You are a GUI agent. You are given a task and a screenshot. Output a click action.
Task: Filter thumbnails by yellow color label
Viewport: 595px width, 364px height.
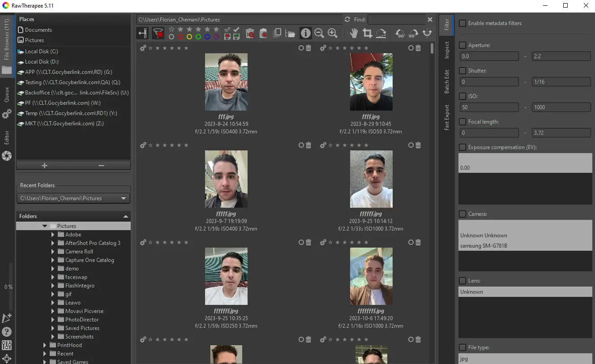189,37
